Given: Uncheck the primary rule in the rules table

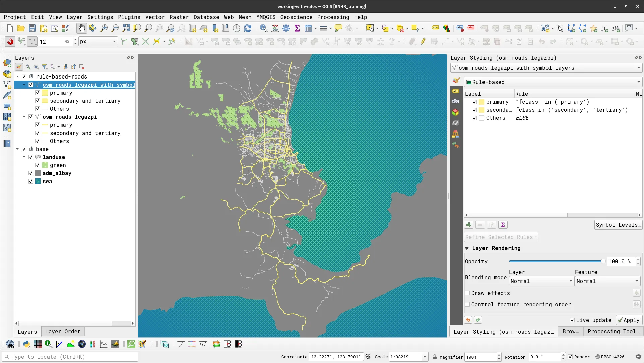Looking at the screenshot, I should point(475,102).
